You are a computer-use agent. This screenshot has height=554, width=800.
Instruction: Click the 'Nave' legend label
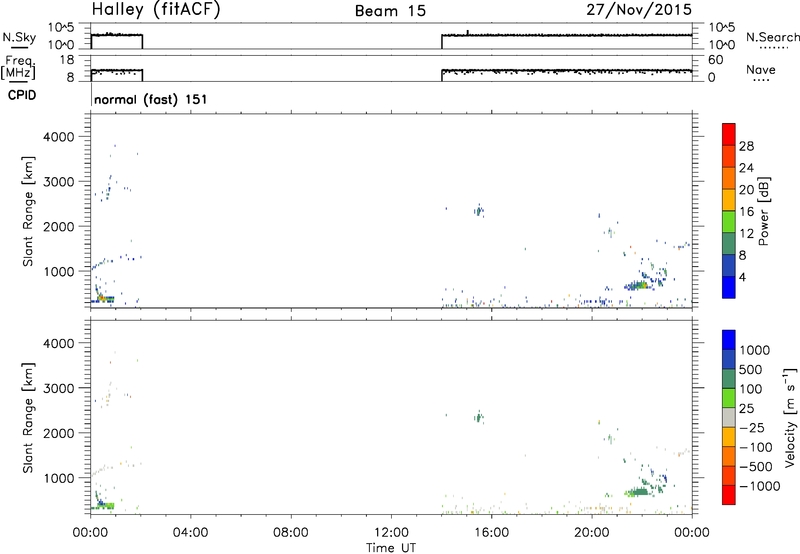coord(761,69)
